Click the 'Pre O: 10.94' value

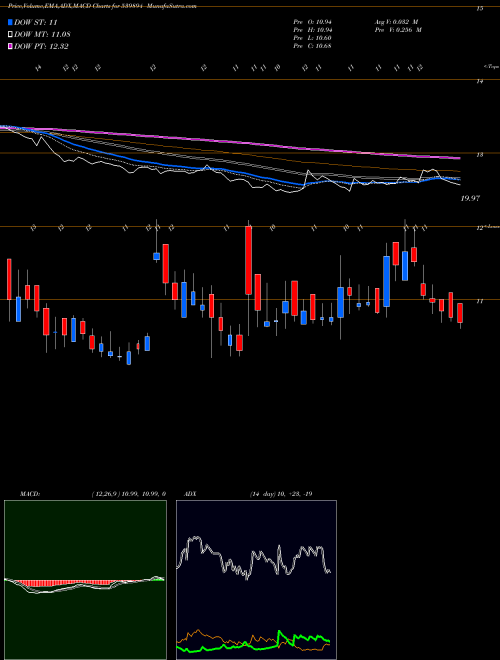pyautogui.click(x=312, y=21)
